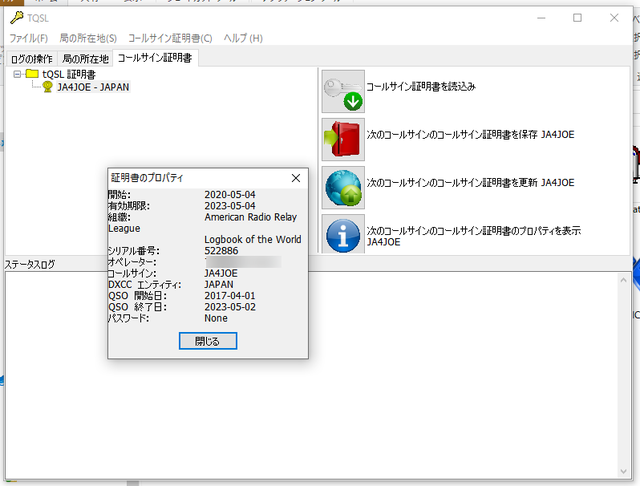Viewport: 640px width, 486px height.
Task: Click the QSO 開始日 value 2017-04-01
Action: point(230,295)
